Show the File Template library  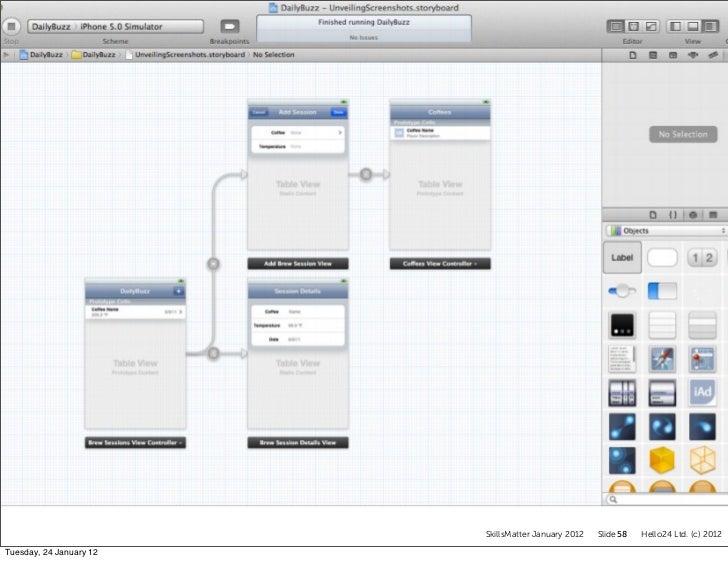(x=653, y=215)
